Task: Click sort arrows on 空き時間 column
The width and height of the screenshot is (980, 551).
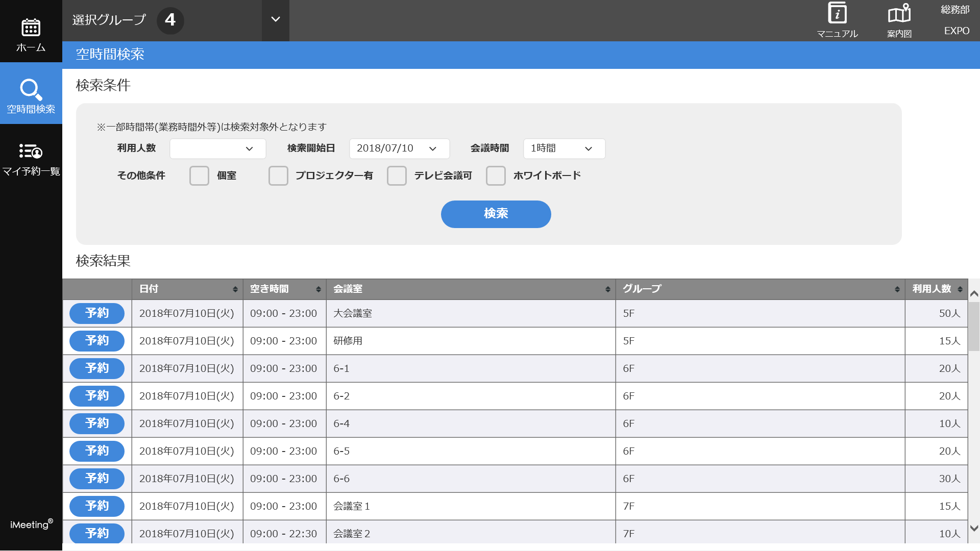Action: coord(318,289)
